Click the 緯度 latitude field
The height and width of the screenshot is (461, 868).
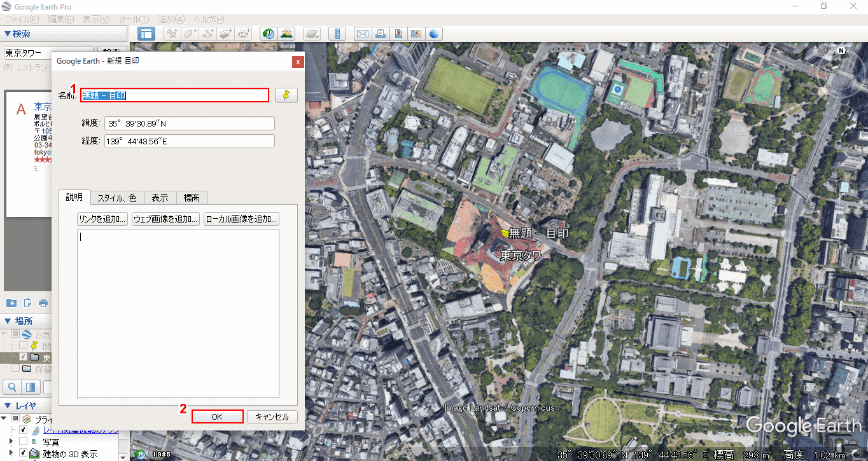pos(190,123)
